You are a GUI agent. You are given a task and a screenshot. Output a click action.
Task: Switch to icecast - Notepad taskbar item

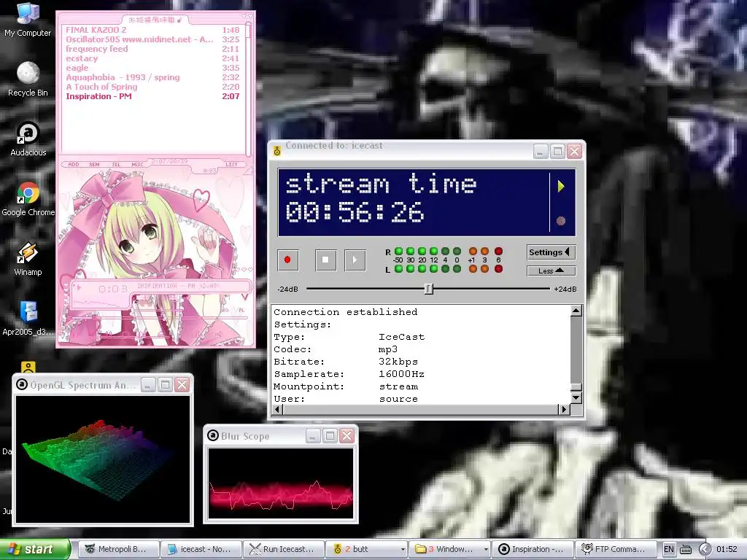[201, 549]
